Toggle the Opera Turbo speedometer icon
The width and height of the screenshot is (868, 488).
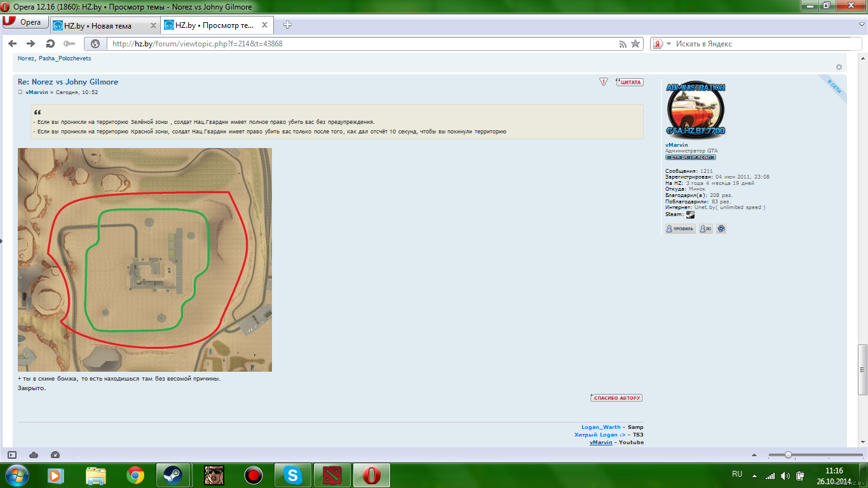coord(55,455)
